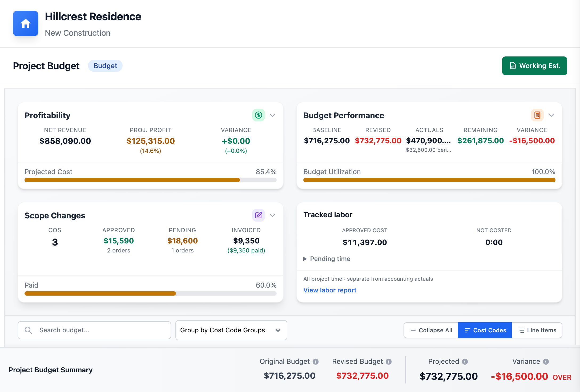Click the blue home project icon
Image resolution: width=580 pixels, height=392 pixels.
coord(26,23)
